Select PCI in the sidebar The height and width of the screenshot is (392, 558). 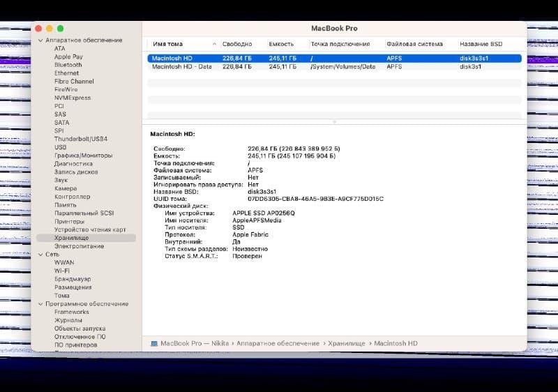point(59,106)
